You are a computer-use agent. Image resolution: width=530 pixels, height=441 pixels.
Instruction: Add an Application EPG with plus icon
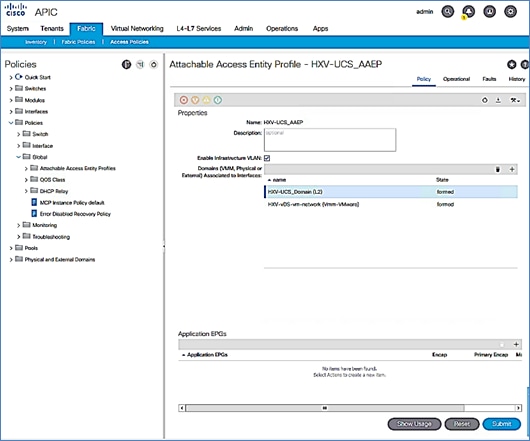(x=516, y=344)
